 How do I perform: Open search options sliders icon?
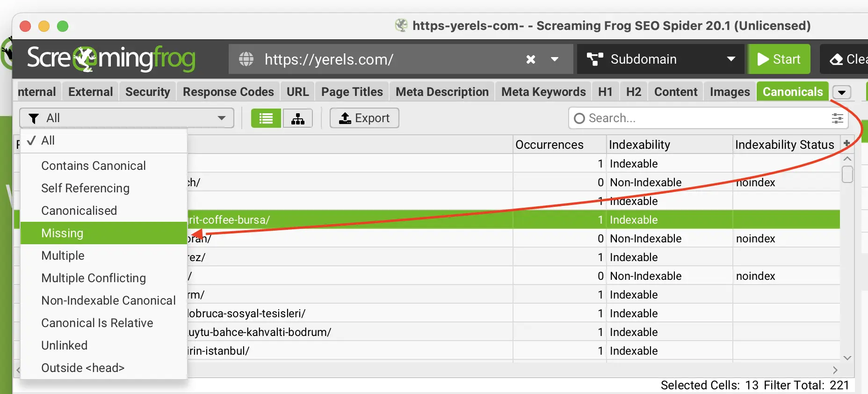tap(837, 118)
